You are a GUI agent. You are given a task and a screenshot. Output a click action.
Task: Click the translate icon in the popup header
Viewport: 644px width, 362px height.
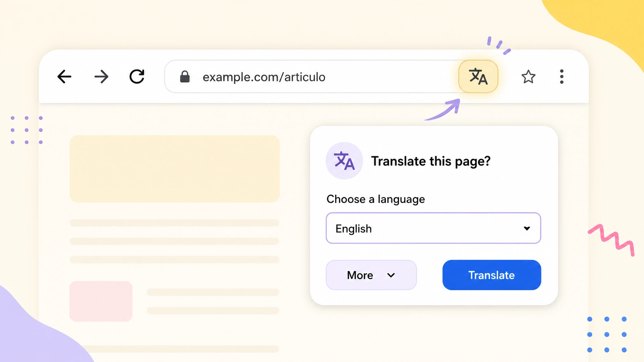344,160
